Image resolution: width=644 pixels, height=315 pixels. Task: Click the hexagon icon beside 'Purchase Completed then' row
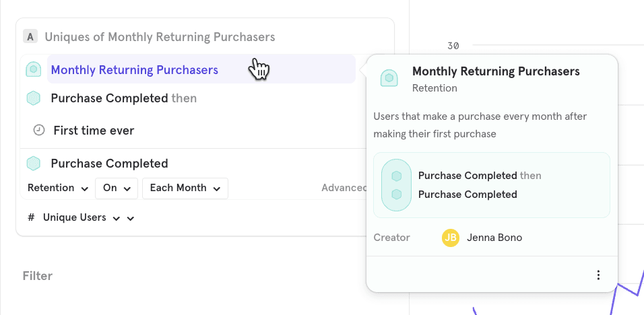point(33,98)
